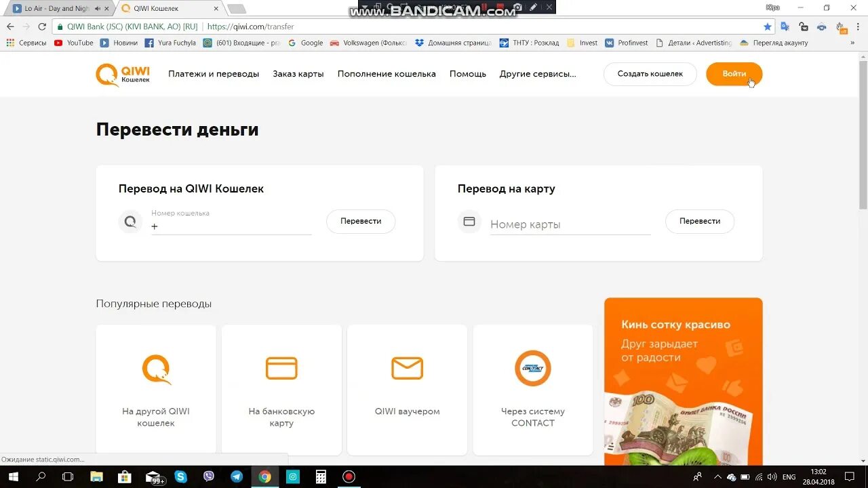Screen dimensions: 868x488
Task: Click the browser back arrow
Action: pyautogui.click(x=10, y=26)
